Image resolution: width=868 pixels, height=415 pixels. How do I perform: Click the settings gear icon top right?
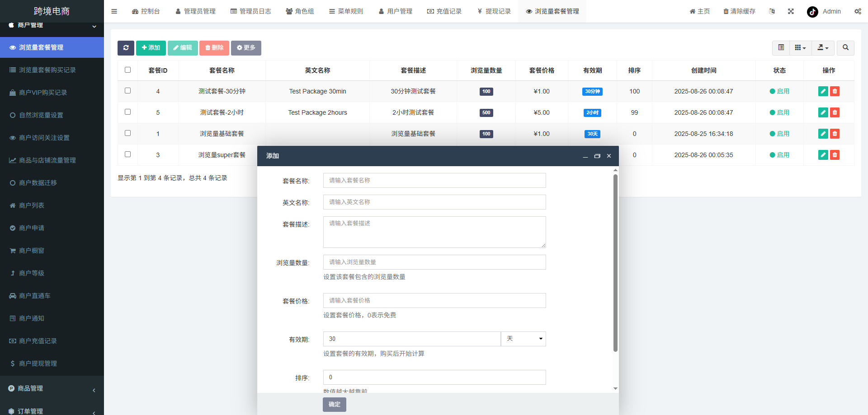coord(858,11)
